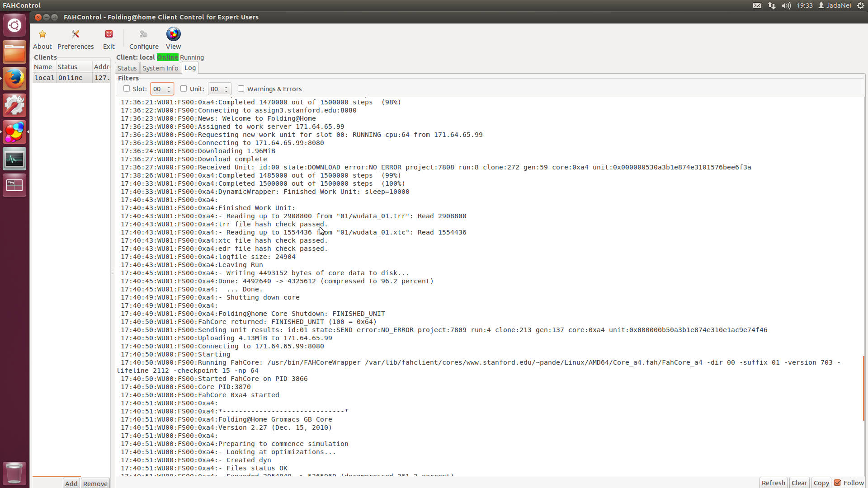The height and width of the screenshot is (488, 868).
Task: Click log line 'Leaving Run'
Action: (x=192, y=265)
